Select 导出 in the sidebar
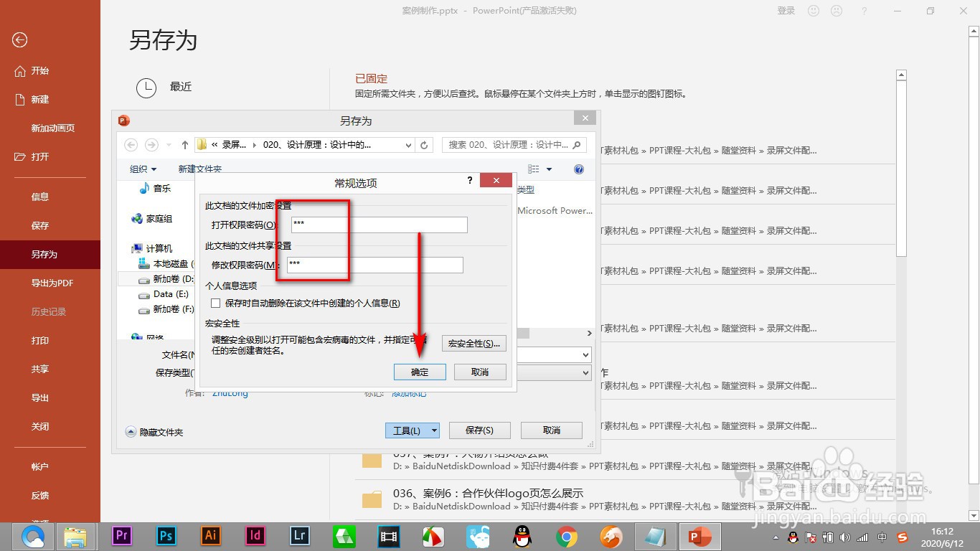The image size is (980, 551). 40,398
